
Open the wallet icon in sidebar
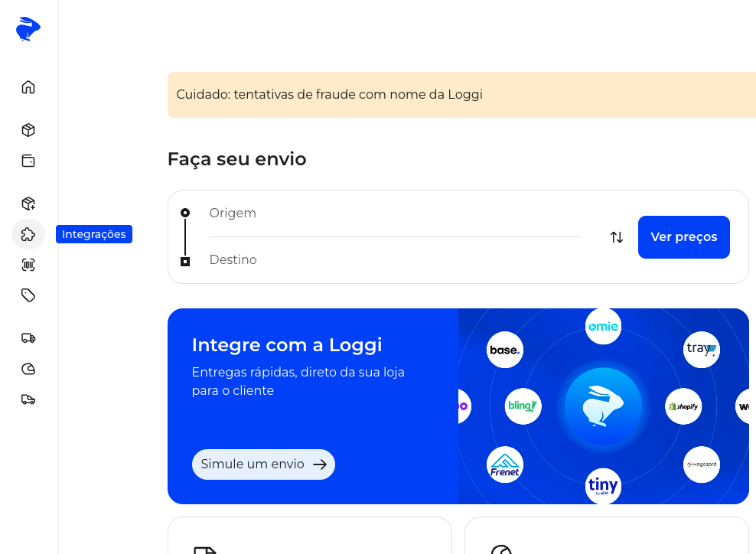pos(28,161)
